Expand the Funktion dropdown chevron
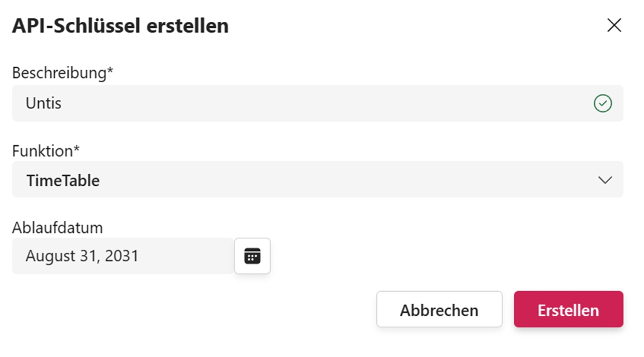Screen dimensions: 644x357 [605, 180]
